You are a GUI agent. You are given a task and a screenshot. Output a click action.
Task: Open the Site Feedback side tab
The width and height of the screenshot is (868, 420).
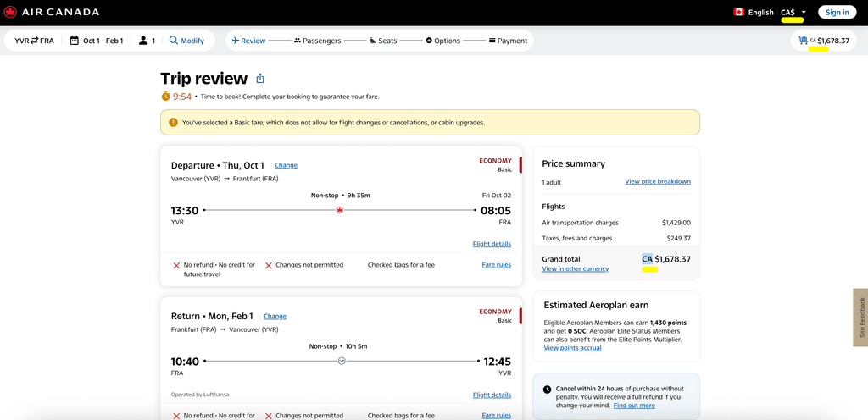tap(861, 318)
